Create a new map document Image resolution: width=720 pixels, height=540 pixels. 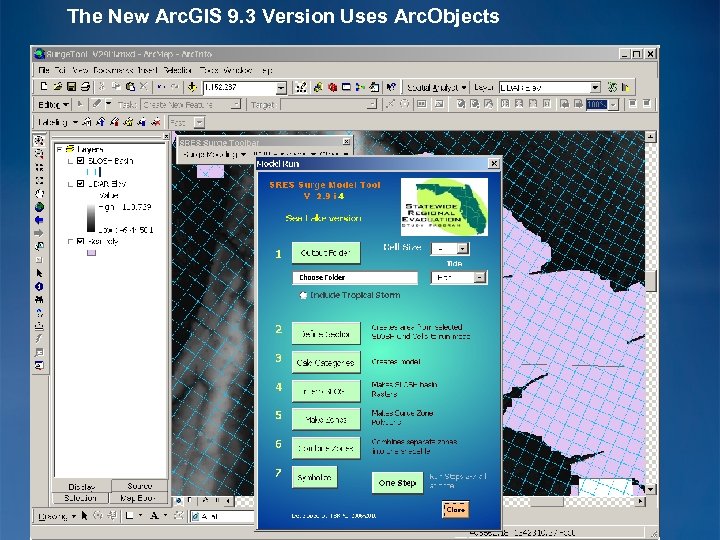44,86
